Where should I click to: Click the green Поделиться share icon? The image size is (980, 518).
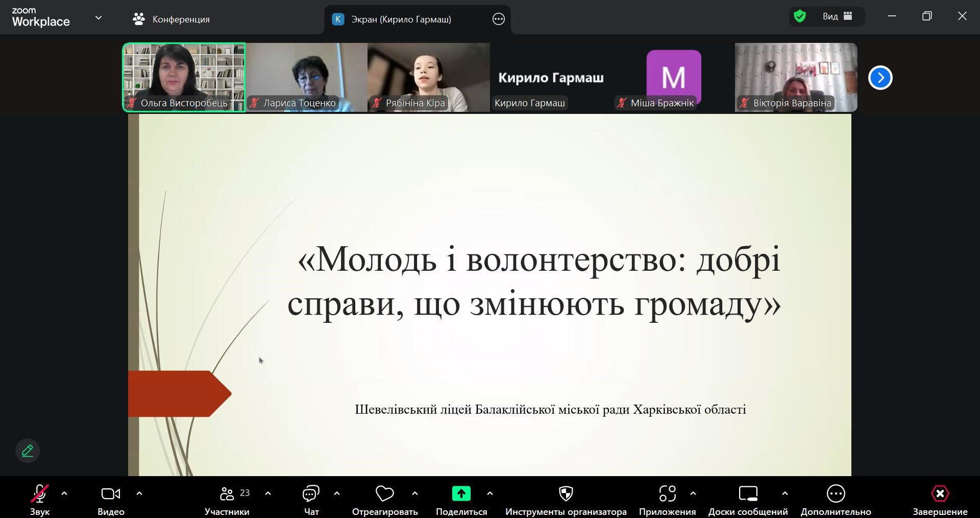coord(461,493)
